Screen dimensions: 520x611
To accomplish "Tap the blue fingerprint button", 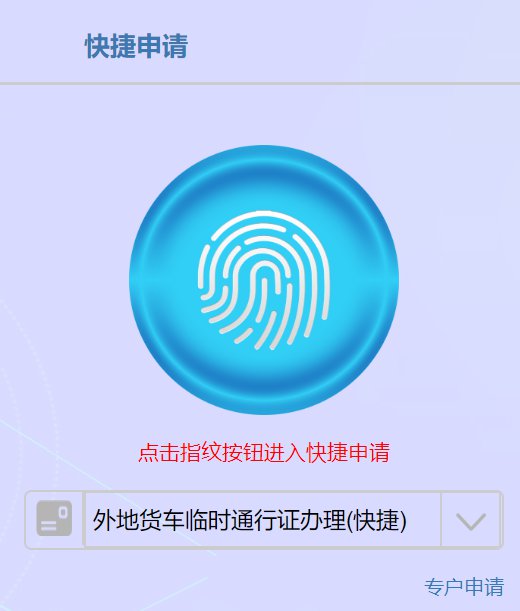I will click(x=264, y=280).
